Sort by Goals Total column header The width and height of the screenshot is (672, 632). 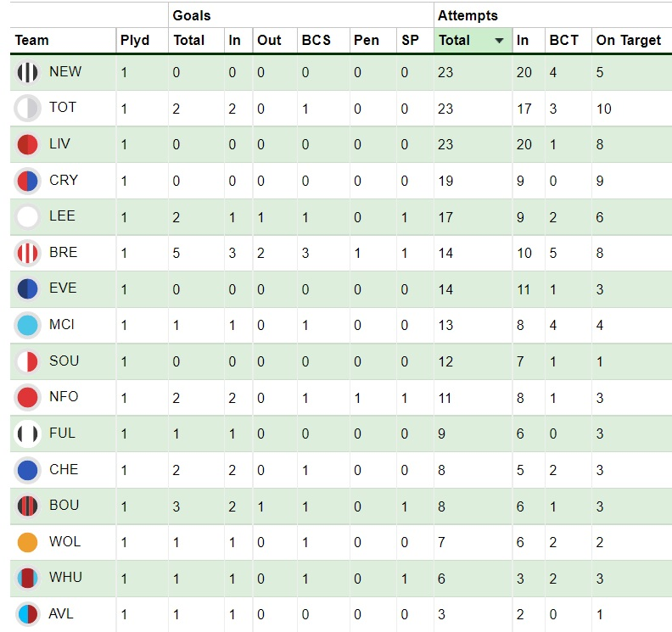tap(189, 40)
